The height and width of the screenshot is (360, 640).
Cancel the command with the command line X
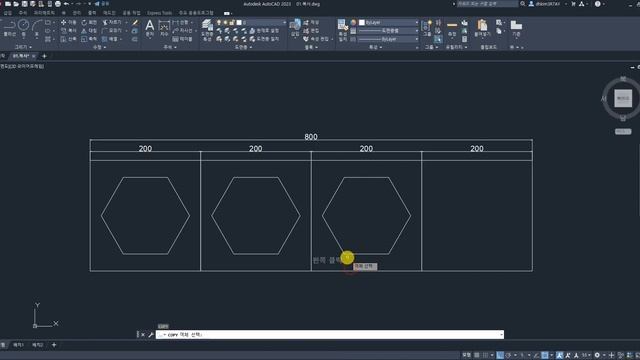click(x=142, y=335)
